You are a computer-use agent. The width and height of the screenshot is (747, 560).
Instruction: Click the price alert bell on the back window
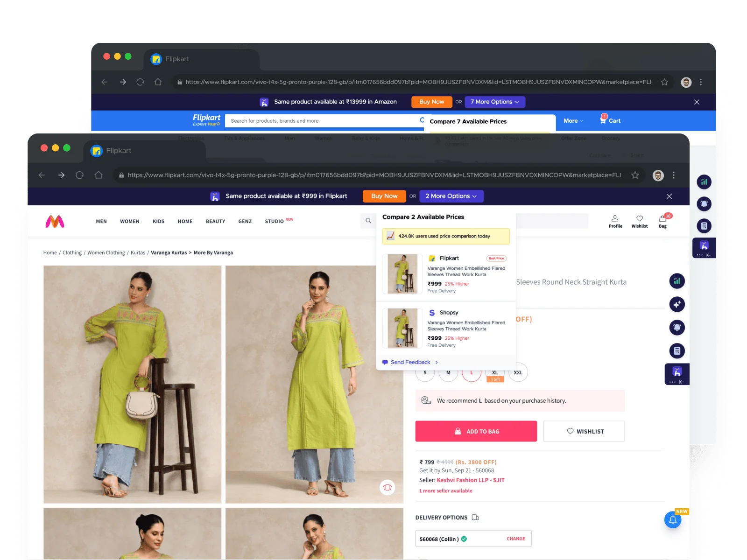(x=704, y=204)
